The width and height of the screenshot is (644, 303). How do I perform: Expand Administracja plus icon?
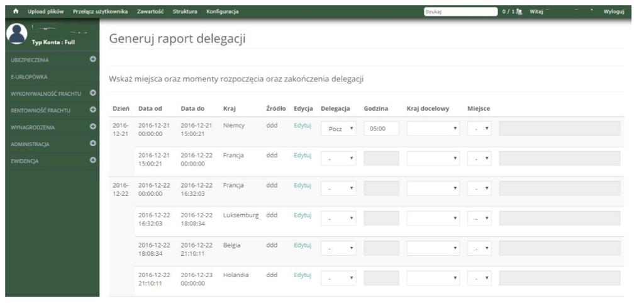pos(93,144)
